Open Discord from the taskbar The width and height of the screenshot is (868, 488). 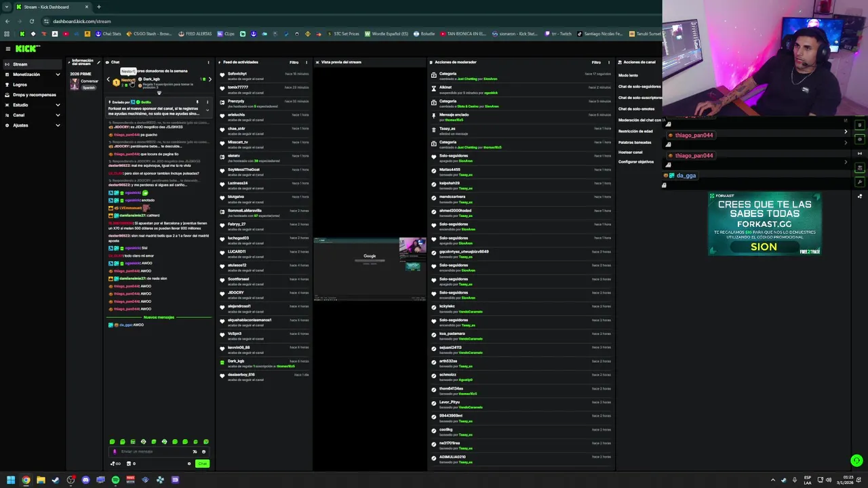coord(85,480)
